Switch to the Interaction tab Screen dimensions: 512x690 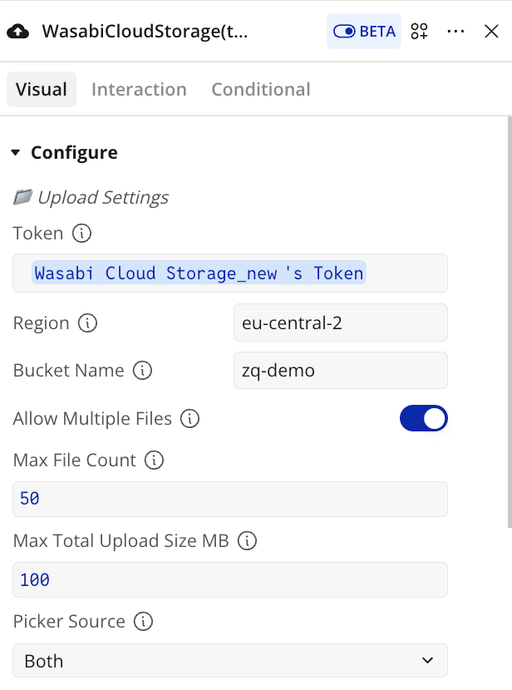(x=139, y=89)
